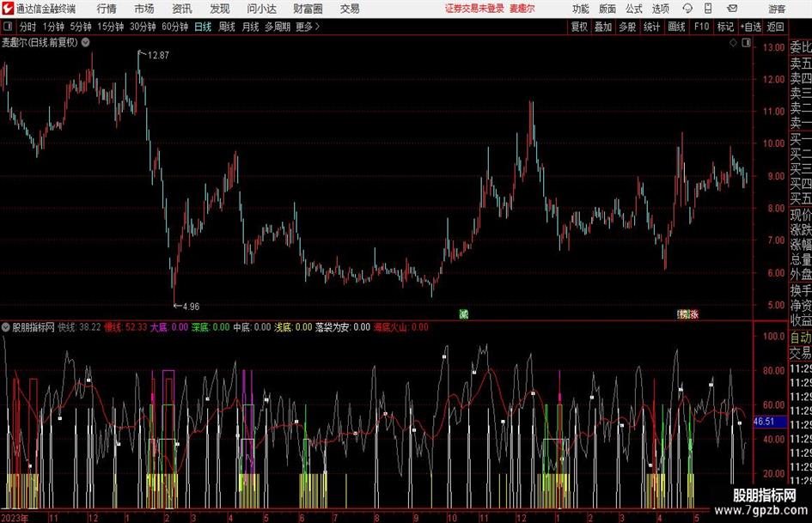812x523 pixels.
Task: Switch to the 15分钟 period tab
Action: pos(111,27)
